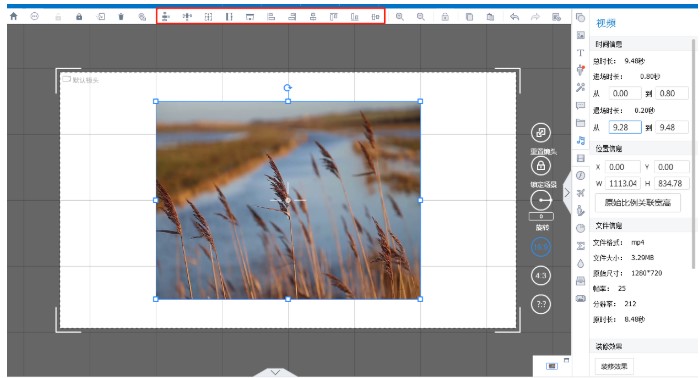
Task: Click the rotation dial control
Action: pos(541,200)
